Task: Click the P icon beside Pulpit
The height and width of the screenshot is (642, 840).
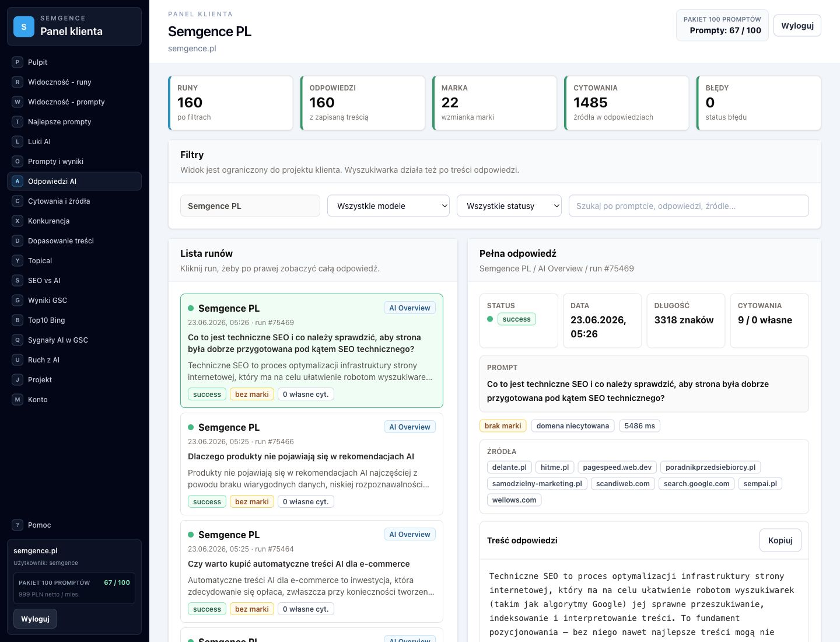Action: pos(17,62)
